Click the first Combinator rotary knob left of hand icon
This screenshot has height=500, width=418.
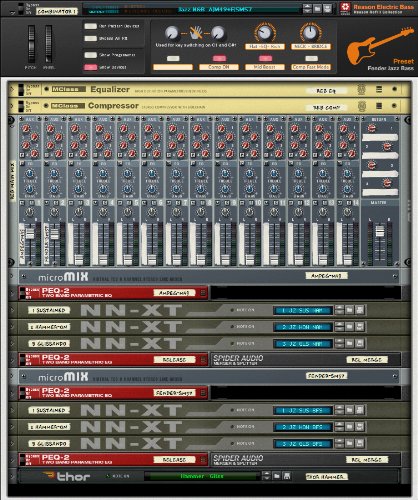click(172, 33)
